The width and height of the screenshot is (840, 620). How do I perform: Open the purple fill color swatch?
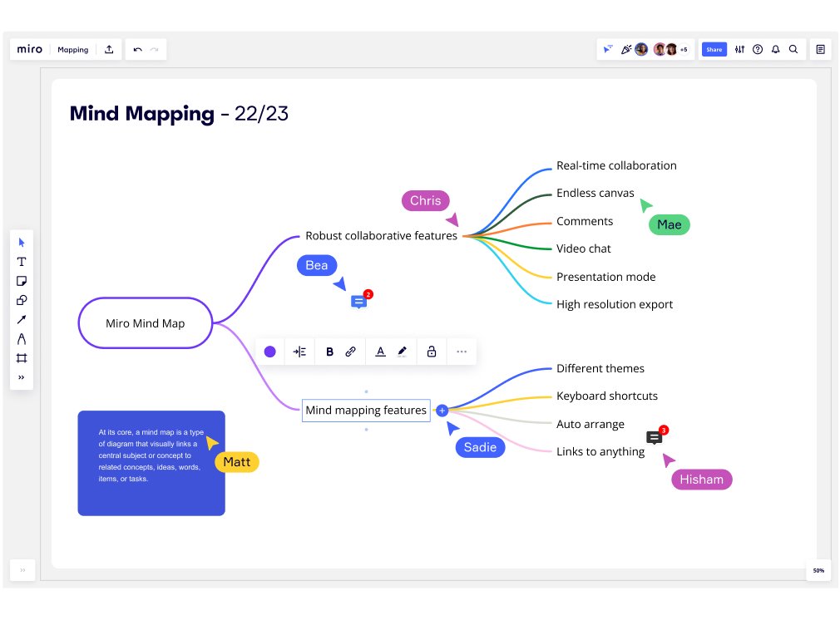(x=269, y=351)
